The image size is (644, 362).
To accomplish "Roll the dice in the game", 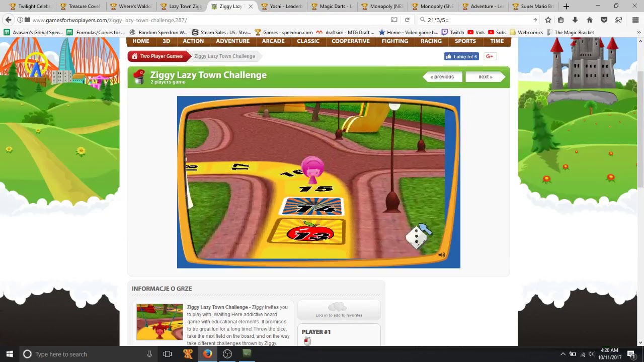I will pos(417,237).
